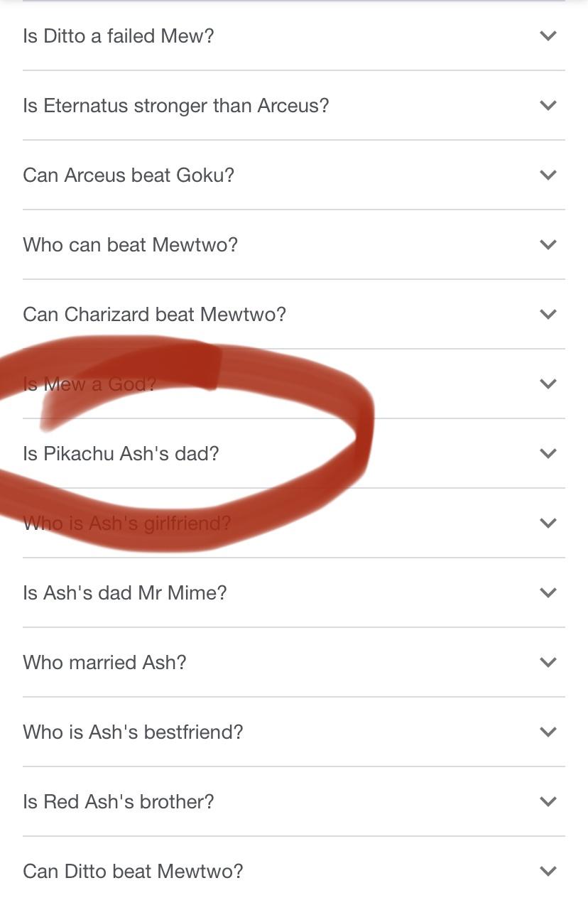This screenshot has height=905, width=588.
Task: Expand the 'Can Ditto beat Mewtwo?' chevron
Action: click(548, 871)
